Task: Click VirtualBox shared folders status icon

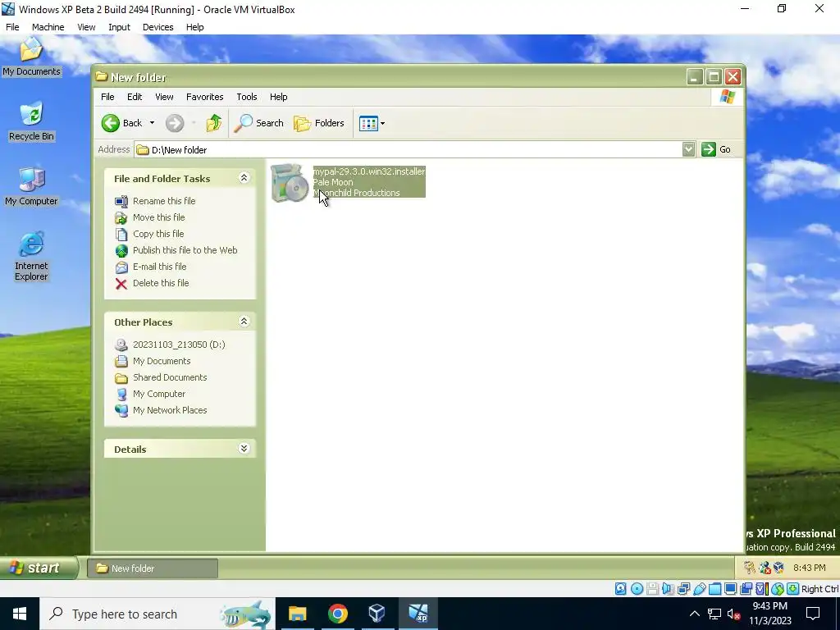Action: click(x=714, y=589)
